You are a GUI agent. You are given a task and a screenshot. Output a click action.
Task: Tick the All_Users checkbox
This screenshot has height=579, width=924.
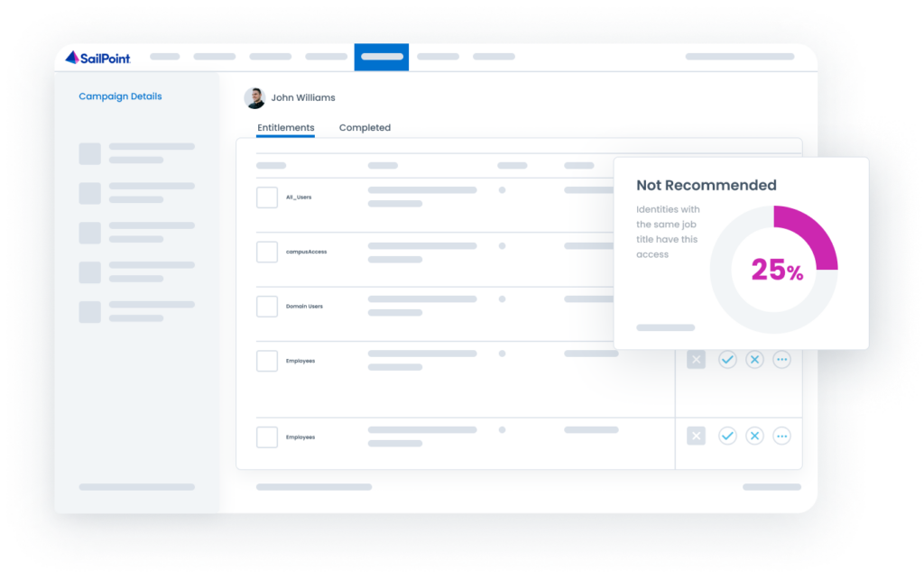pos(267,198)
